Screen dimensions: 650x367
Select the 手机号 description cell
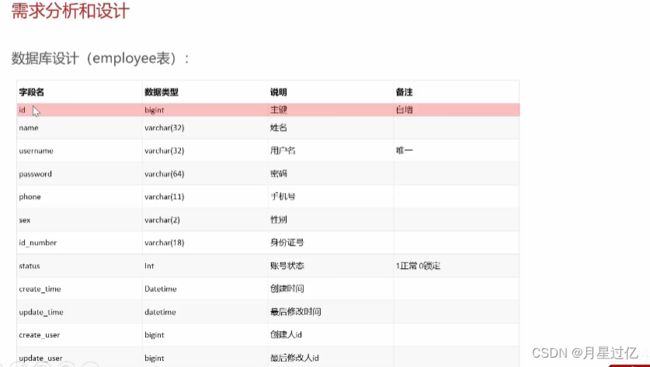(x=283, y=197)
